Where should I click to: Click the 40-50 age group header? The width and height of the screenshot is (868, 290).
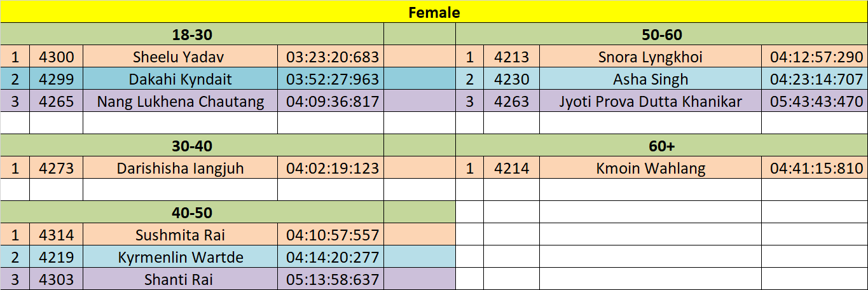(x=191, y=213)
